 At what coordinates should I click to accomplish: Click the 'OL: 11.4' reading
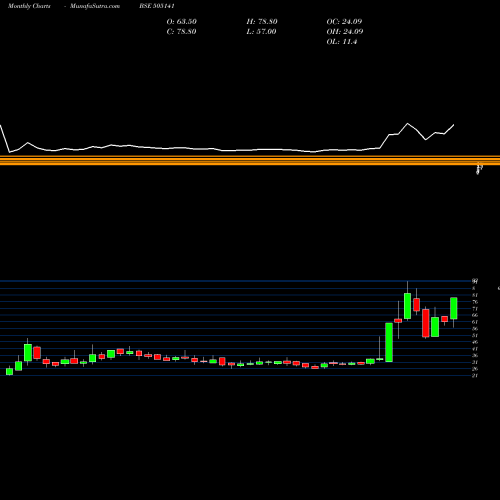click(x=342, y=42)
